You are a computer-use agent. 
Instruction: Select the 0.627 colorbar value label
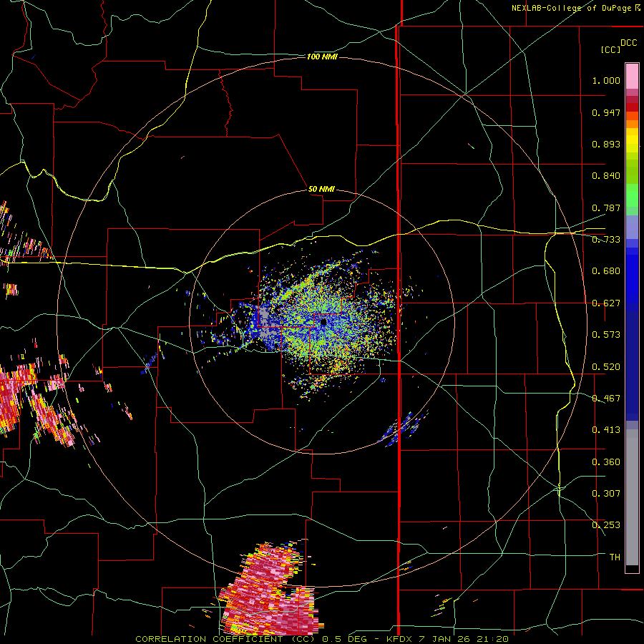coord(606,303)
